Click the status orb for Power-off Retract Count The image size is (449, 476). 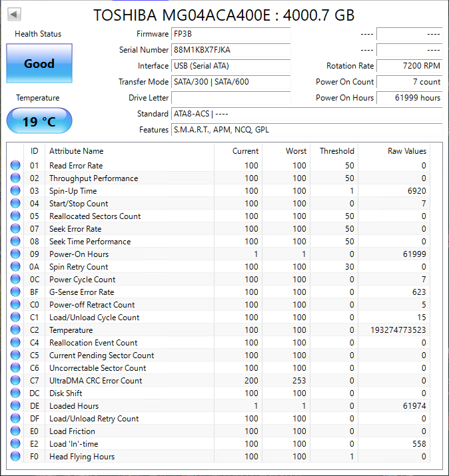point(15,304)
